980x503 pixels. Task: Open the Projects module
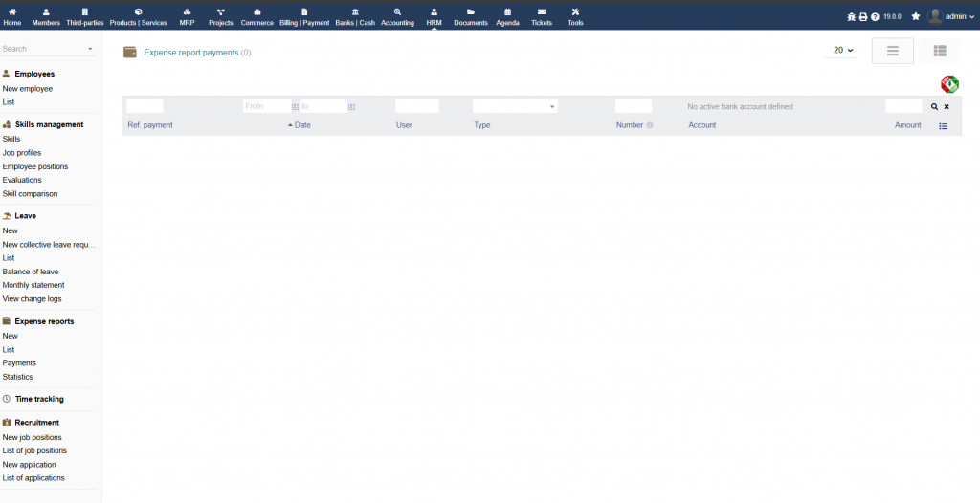(x=221, y=17)
